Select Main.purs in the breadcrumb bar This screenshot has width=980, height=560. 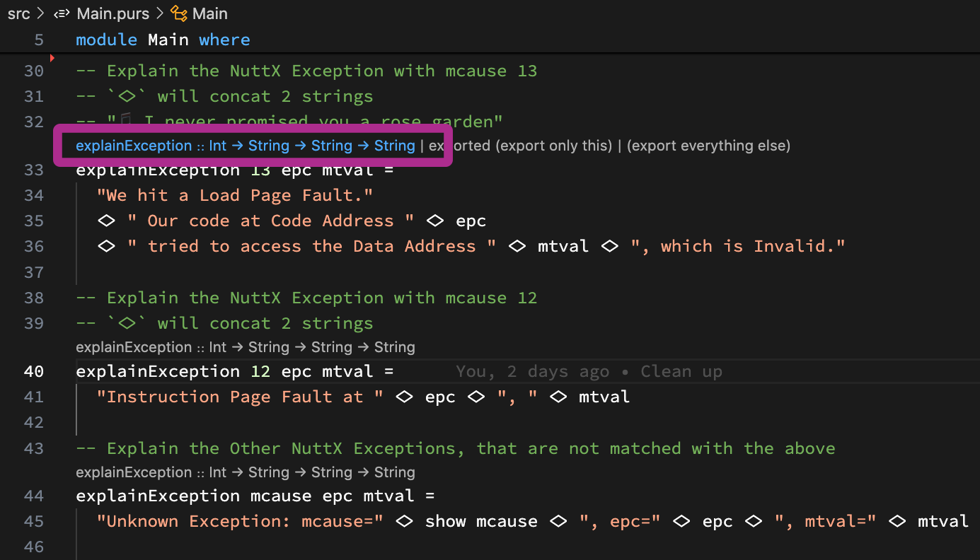coord(112,13)
